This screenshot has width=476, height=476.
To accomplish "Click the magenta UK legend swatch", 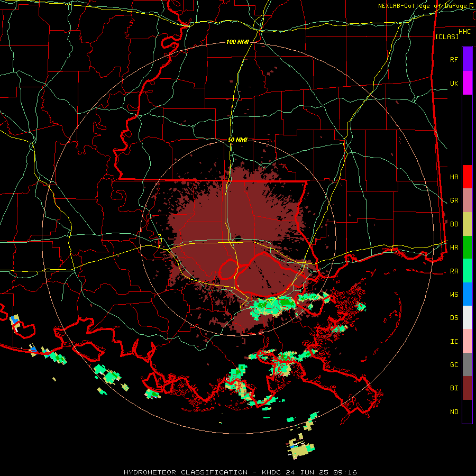I will (x=467, y=83).
